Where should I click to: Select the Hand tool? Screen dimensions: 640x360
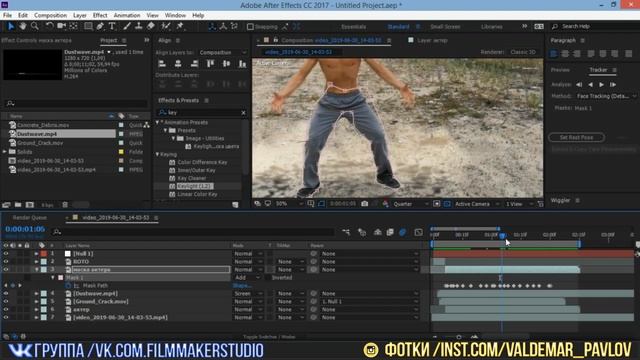[x=23, y=27]
